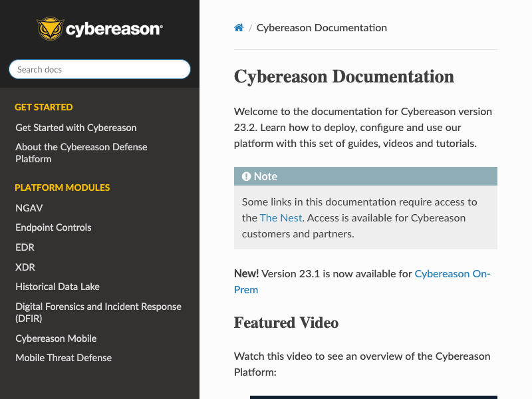Click the GET STARTED section heading
Screen dimensions: 532x399
pos(43,107)
